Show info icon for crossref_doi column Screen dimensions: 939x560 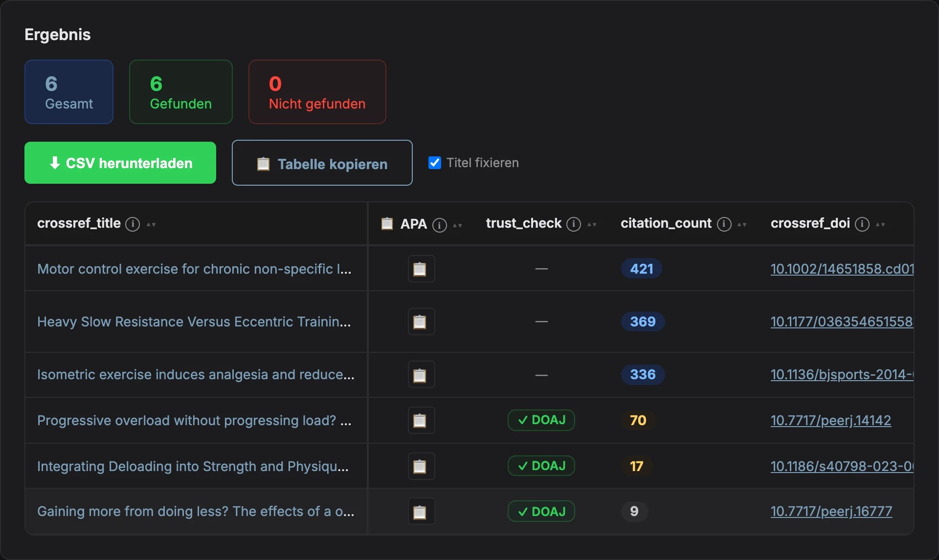[x=862, y=224]
